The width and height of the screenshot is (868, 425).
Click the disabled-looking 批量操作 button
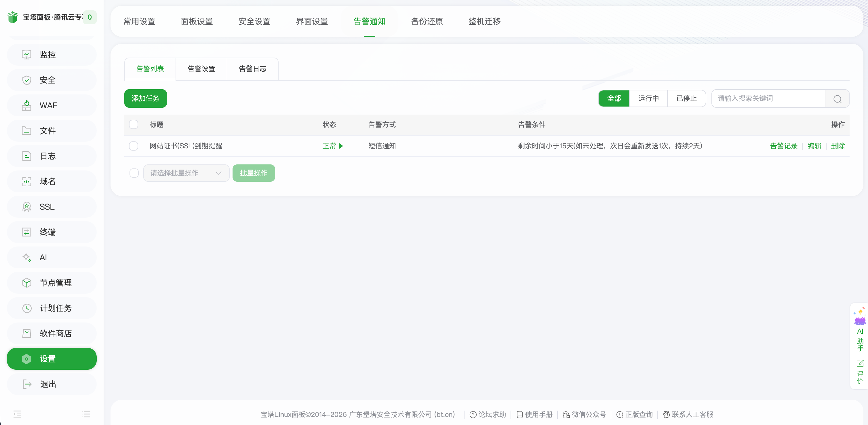pyautogui.click(x=254, y=173)
